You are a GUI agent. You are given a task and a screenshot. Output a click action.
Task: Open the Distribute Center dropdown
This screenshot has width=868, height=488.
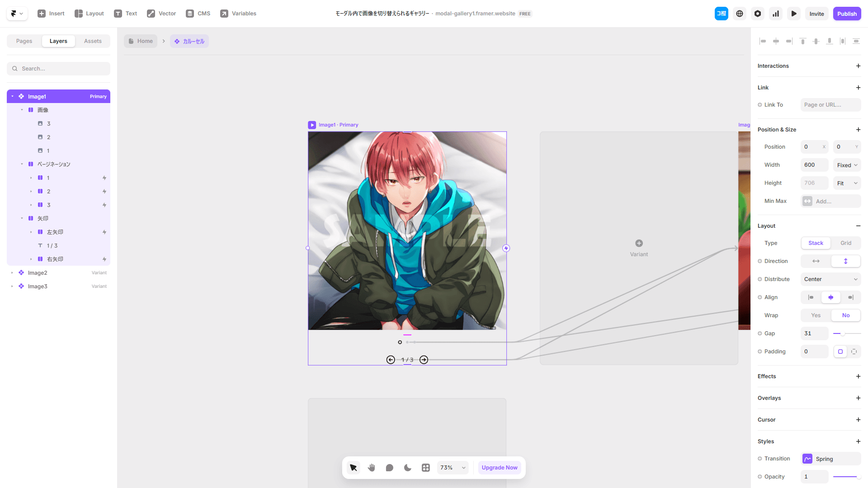tap(830, 279)
